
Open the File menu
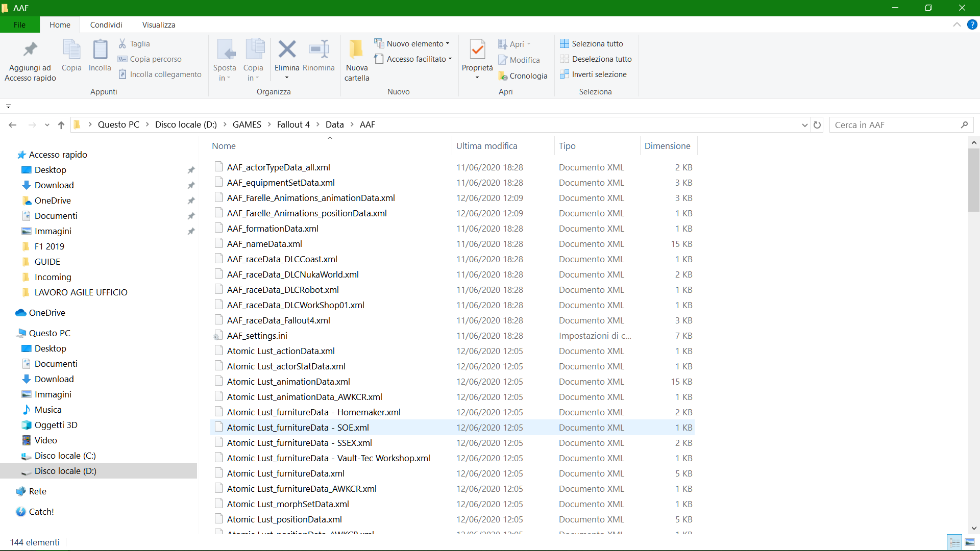[x=19, y=24]
